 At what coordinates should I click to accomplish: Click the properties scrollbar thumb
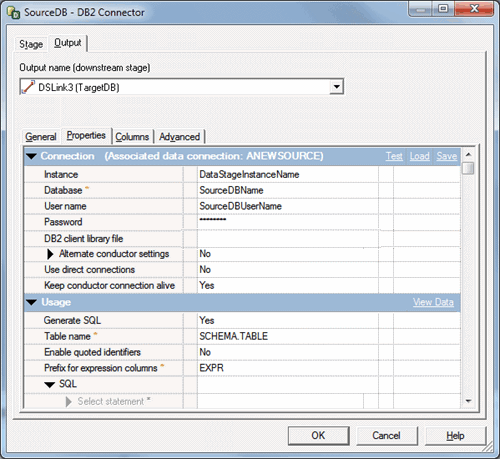[x=468, y=168]
